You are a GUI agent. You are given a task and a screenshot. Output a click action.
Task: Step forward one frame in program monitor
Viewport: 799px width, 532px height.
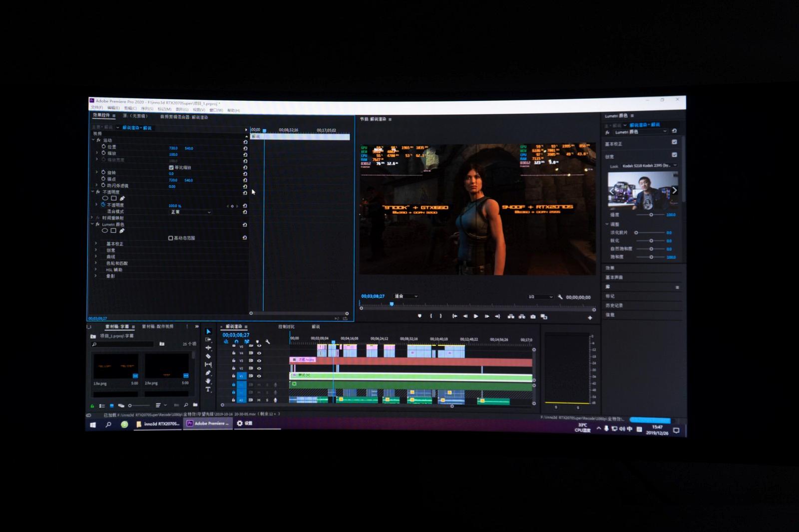(487, 316)
